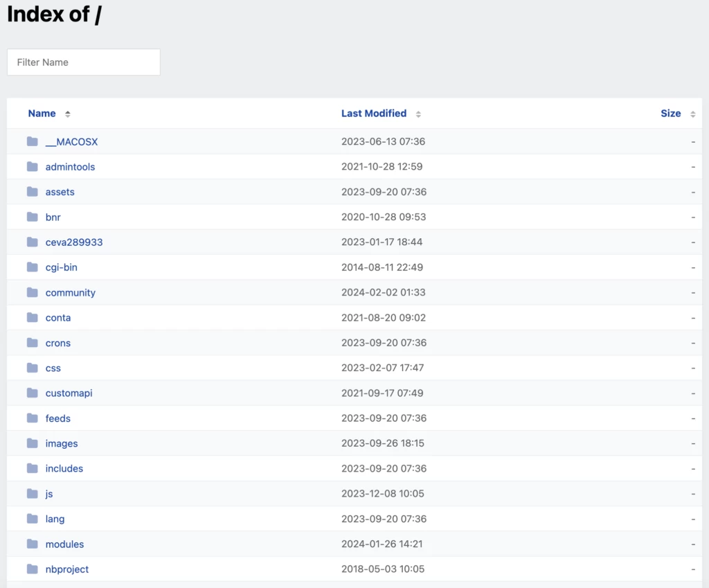Sort listing by Last Modified column
This screenshot has width=709, height=588.
(374, 114)
